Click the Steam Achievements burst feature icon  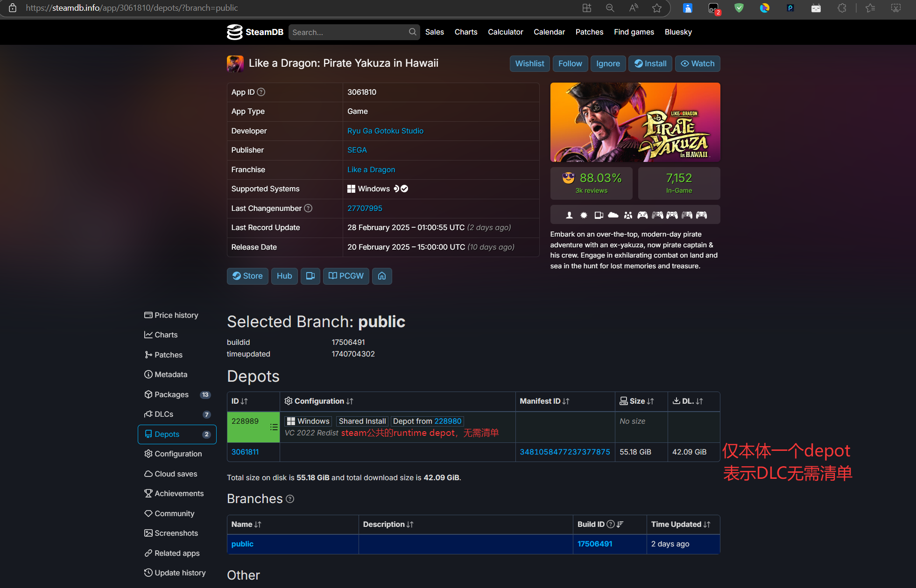tap(584, 215)
